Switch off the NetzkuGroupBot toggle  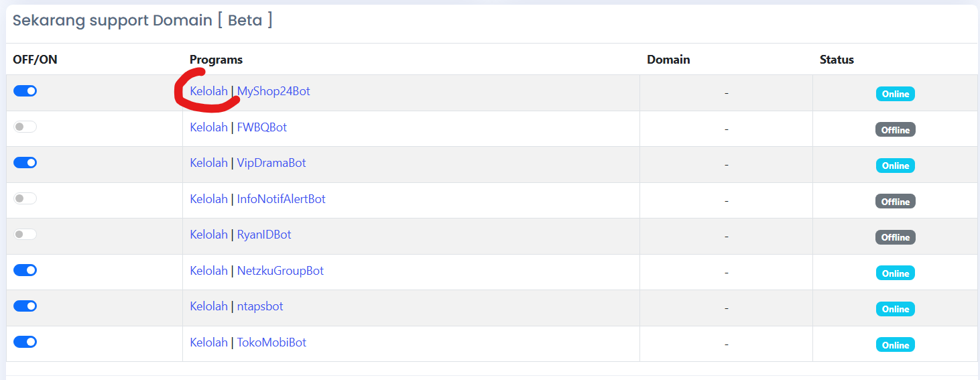(25, 270)
